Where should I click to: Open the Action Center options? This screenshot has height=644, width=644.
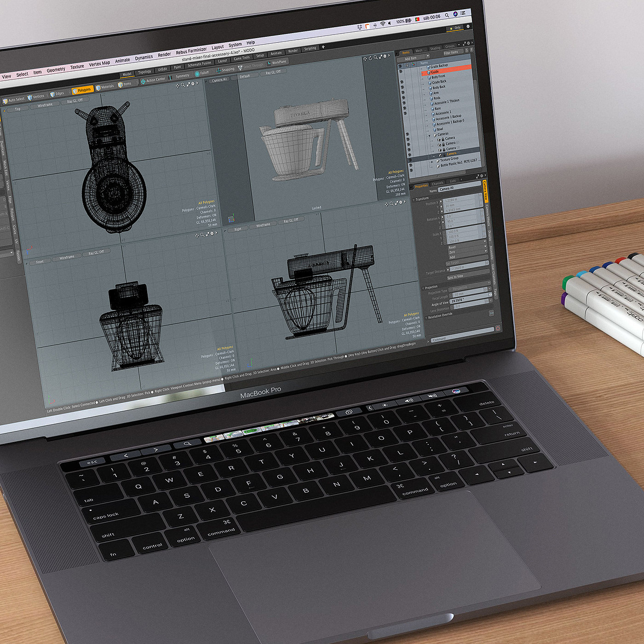click(x=153, y=80)
